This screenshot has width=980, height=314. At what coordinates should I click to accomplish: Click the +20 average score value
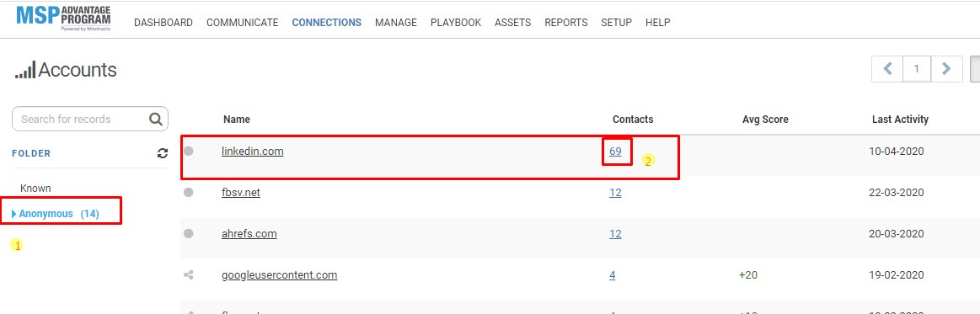(x=748, y=274)
